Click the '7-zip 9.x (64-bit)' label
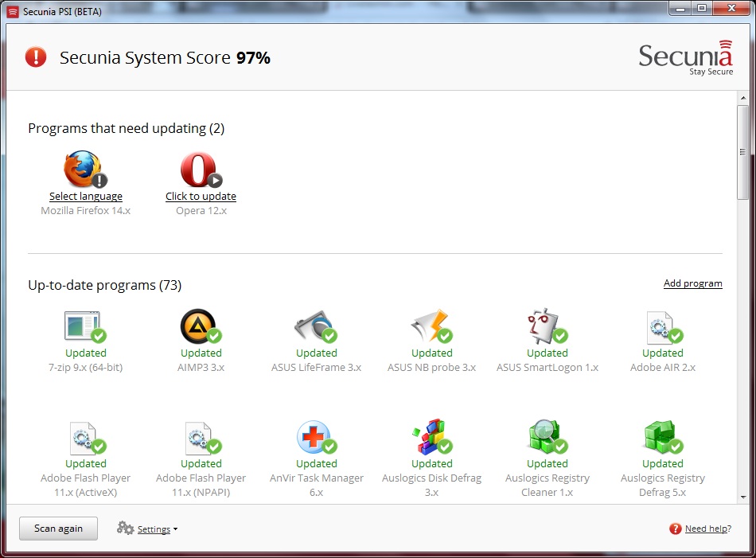The height and width of the screenshot is (558, 756). [86, 368]
